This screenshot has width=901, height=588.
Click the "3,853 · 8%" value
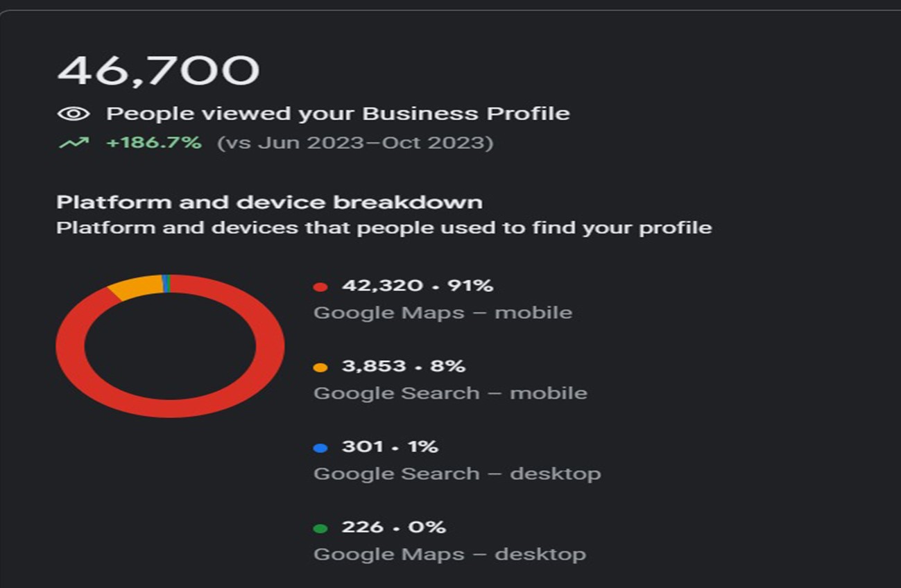click(404, 366)
